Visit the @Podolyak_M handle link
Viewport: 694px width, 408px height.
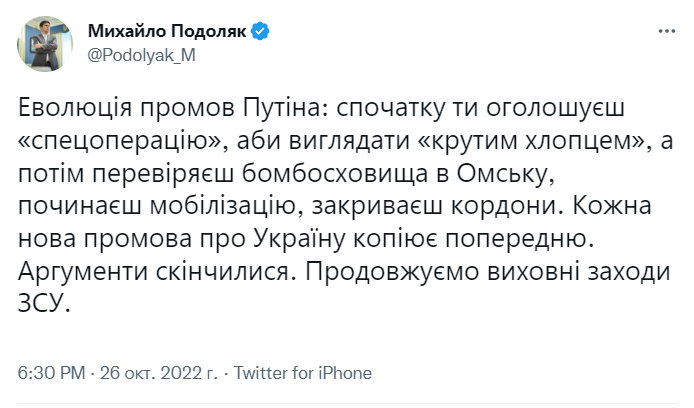tap(142, 55)
